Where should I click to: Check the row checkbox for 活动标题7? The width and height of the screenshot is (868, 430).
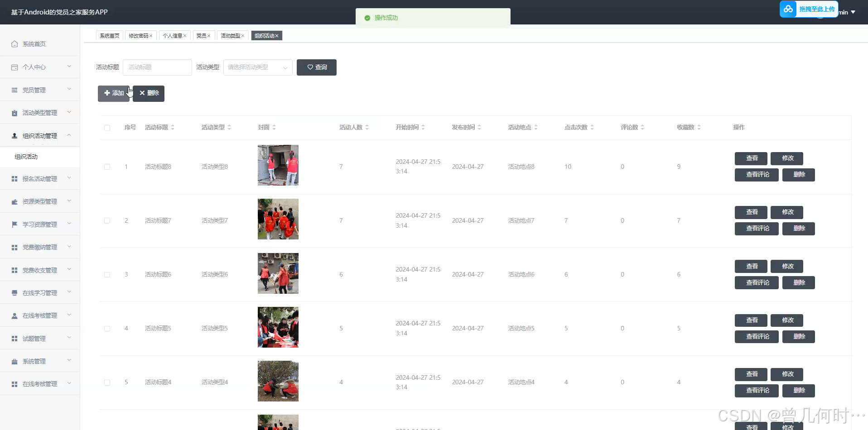pyautogui.click(x=107, y=221)
